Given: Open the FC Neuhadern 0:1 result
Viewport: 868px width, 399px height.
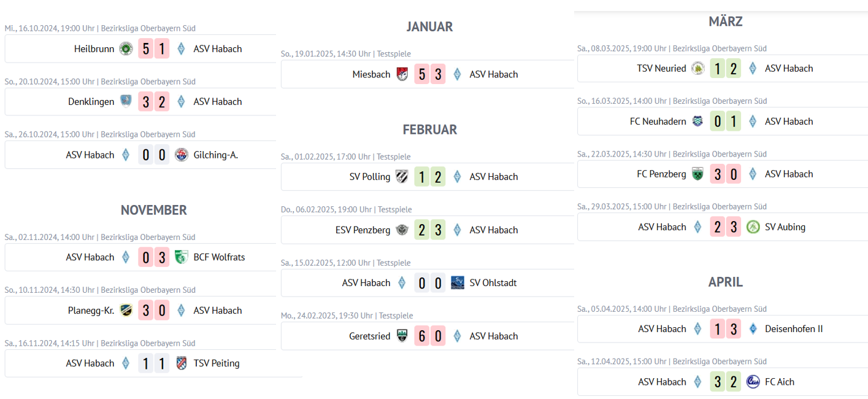Looking at the screenshot, I should point(725,122).
